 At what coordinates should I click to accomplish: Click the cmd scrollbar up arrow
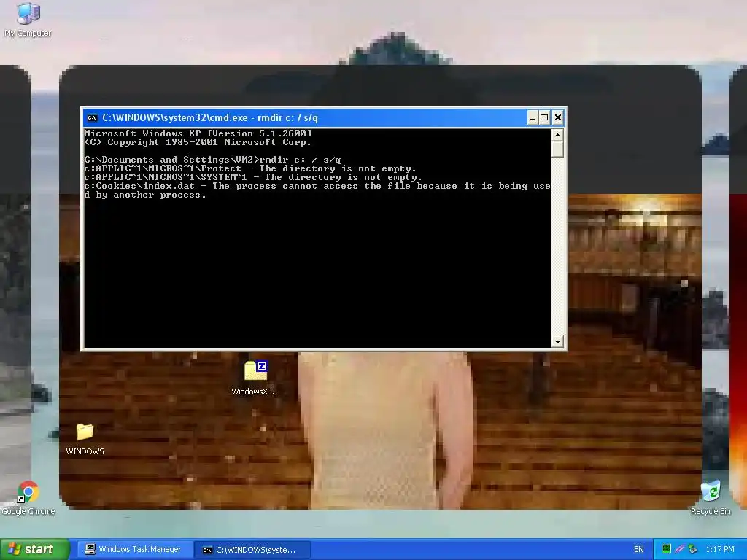coord(557,135)
